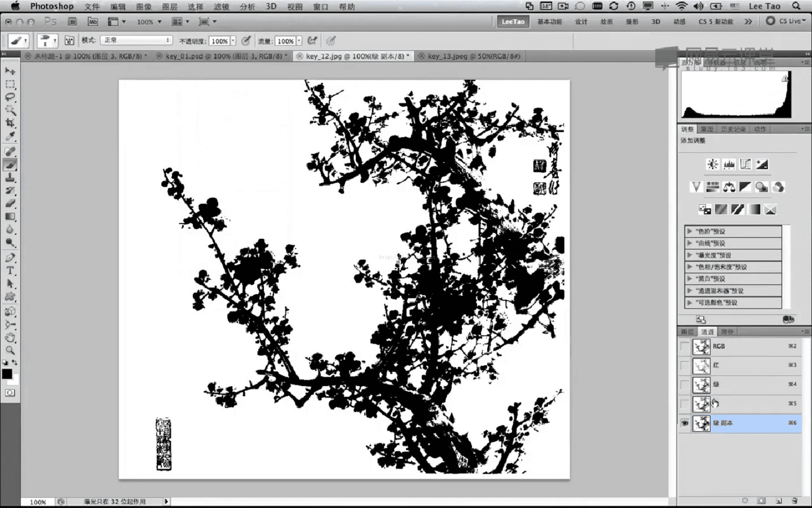Select the Pen tool
Image resolution: width=812 pixels, height=508 pixels.
point(10,258)
